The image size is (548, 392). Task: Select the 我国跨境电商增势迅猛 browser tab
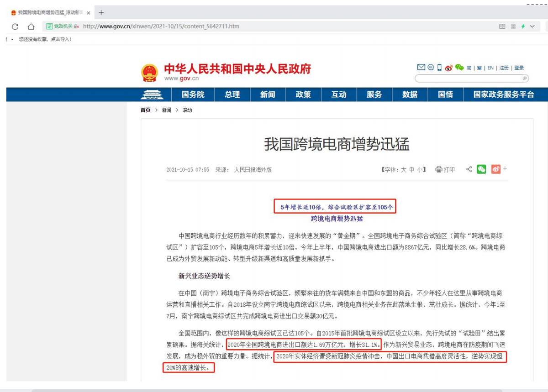click(x=50, y=13)
